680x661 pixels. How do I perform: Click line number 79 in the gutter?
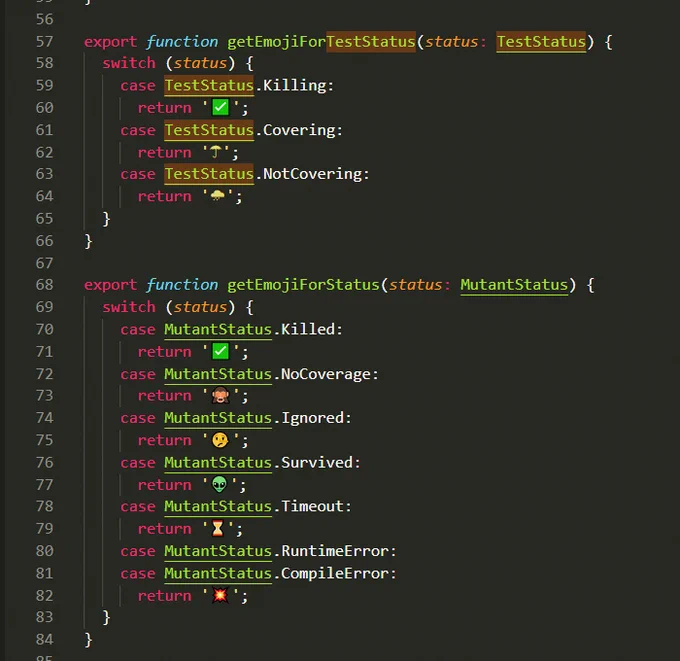(x=45, y=529)
